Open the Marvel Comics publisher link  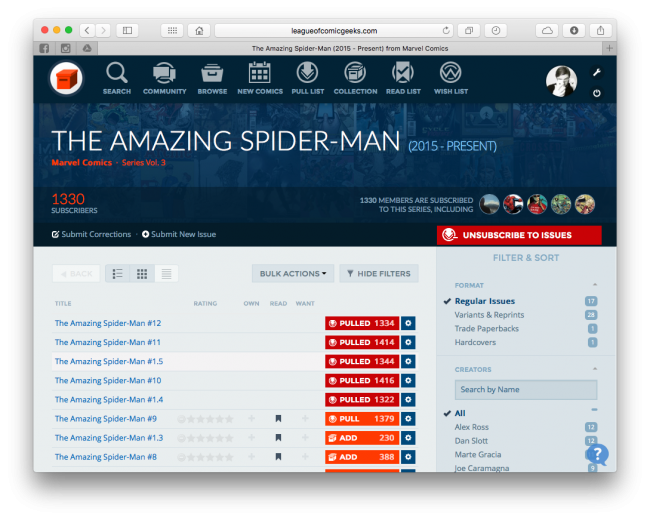pyautogui.click(x=82, y=163)
